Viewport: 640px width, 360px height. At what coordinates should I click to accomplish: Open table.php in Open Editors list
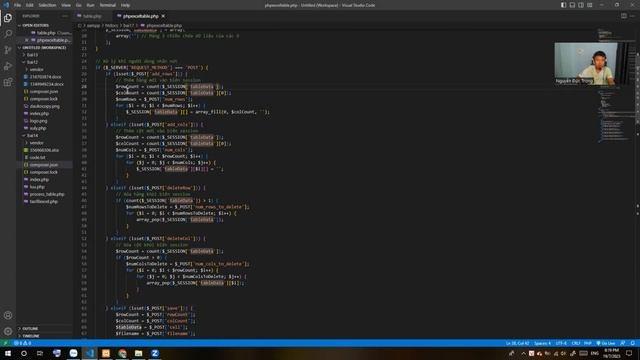coord(46,33)
